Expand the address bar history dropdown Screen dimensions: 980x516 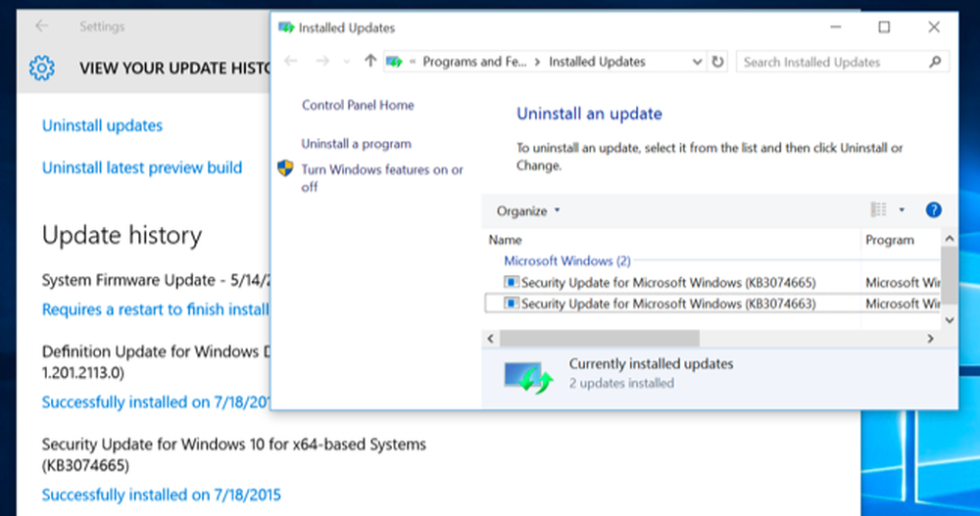pos(697,62)
